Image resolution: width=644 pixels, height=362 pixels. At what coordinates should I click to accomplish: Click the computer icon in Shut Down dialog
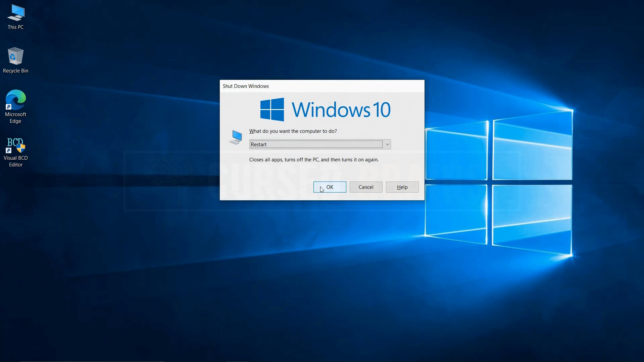pyautogui.click(x=236, y=137)
